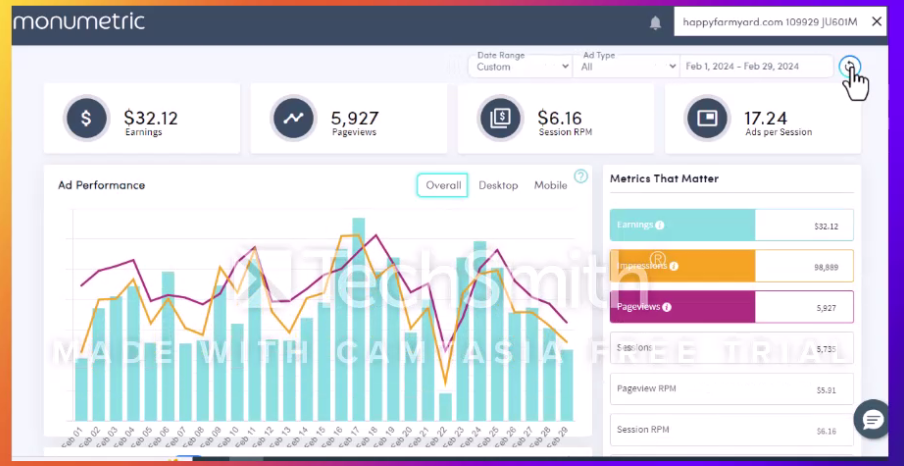Viewport: 904px width, 466px height.
Task: Toggle the Pageview RPM metric row
Action: (x=732, y=389)
